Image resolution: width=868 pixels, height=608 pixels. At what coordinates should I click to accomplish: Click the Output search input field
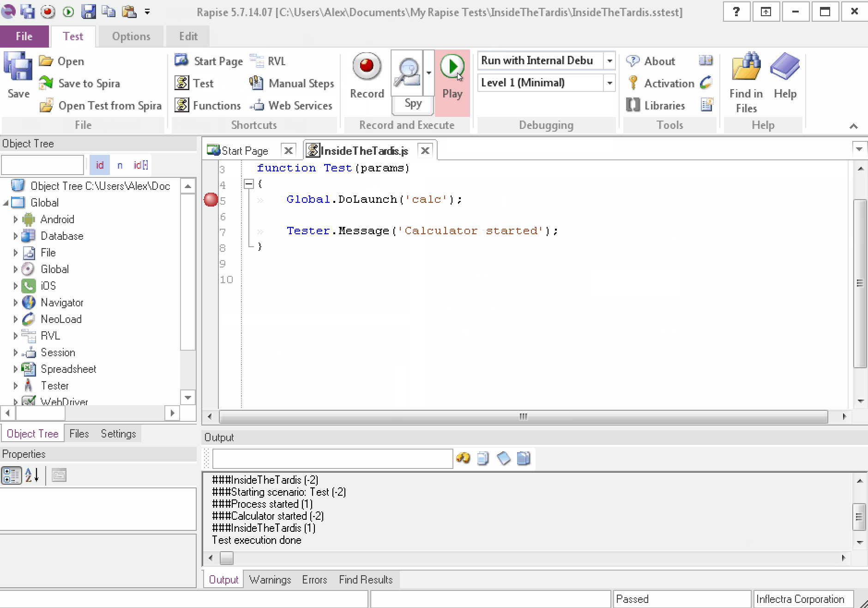coord(332,458)
